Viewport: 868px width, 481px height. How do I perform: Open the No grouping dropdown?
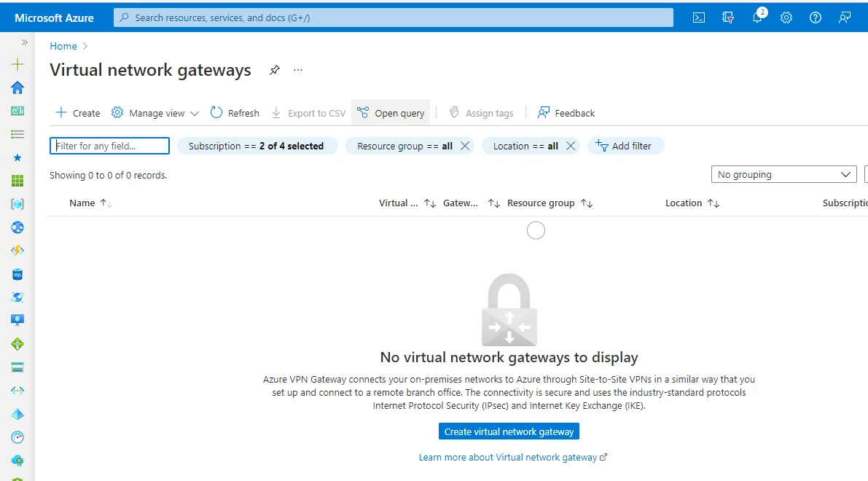coord(783,174)
